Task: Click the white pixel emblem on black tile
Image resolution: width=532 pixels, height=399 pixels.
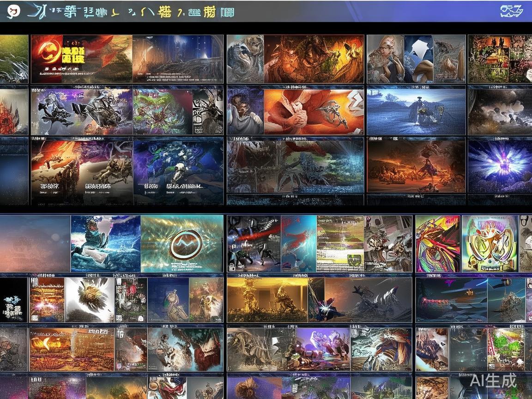Action: point(13,305)
